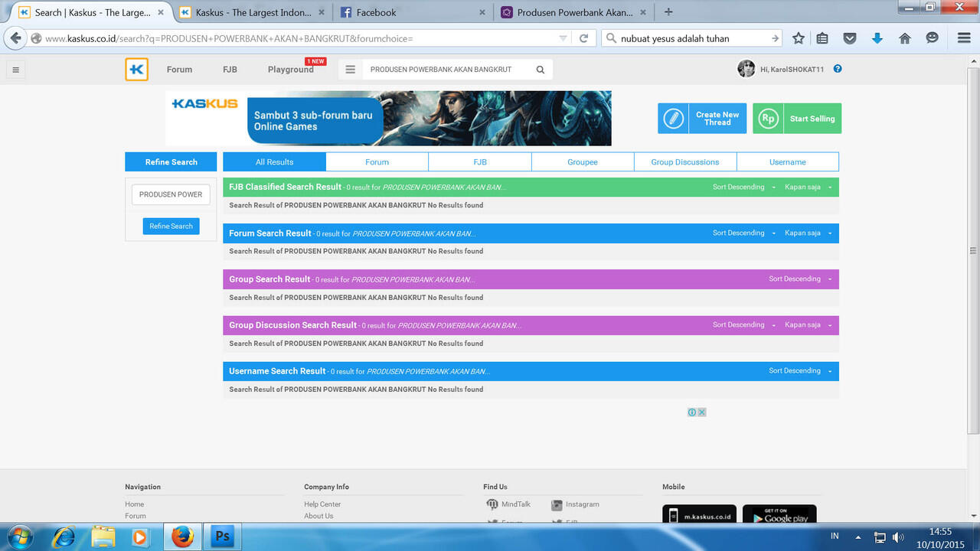Click the Home link under Navigation
980x551 pixels.
pos(134,504)
